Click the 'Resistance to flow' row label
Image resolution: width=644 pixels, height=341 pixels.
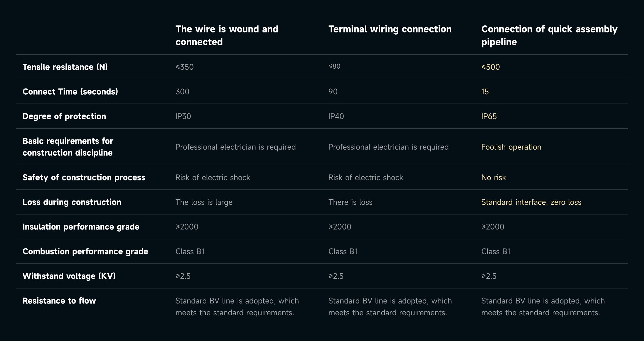pyautogui.click(x=59, y=301)
